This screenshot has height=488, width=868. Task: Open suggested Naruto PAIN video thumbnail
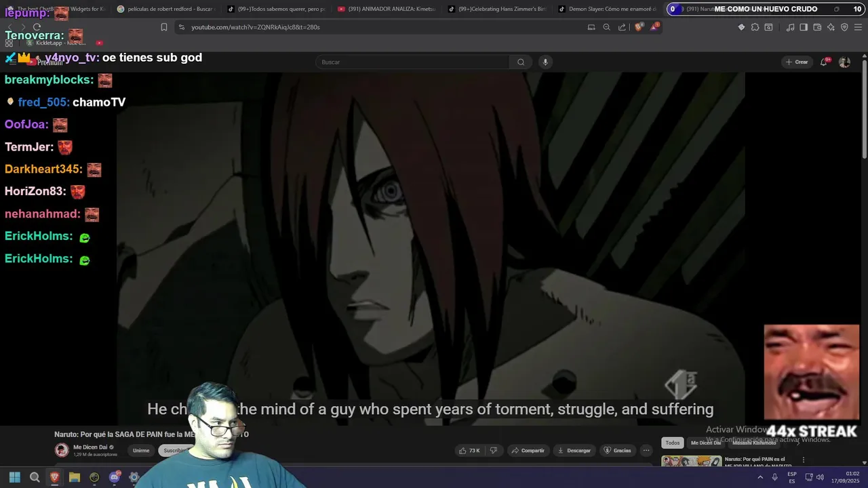point(692,462)
